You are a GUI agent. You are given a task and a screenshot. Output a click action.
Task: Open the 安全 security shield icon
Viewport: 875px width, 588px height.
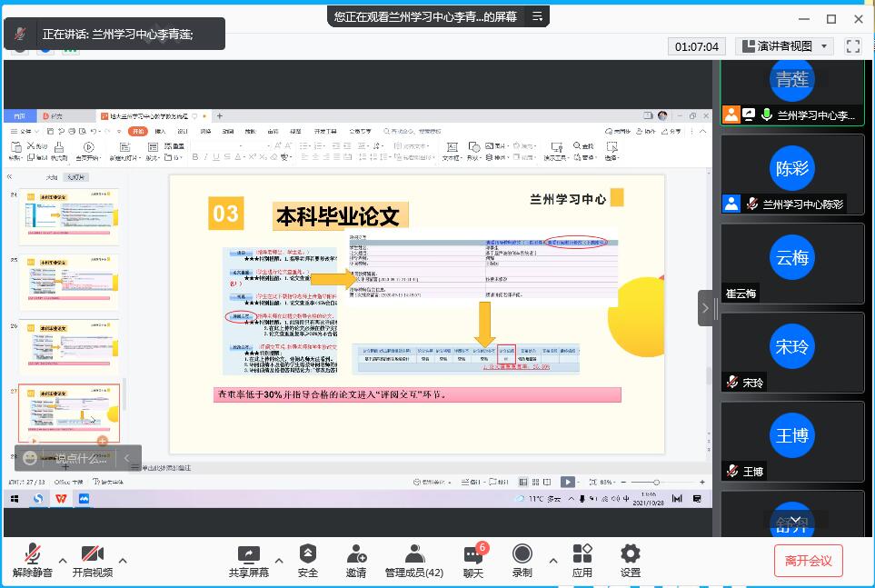tap(308, 560)
